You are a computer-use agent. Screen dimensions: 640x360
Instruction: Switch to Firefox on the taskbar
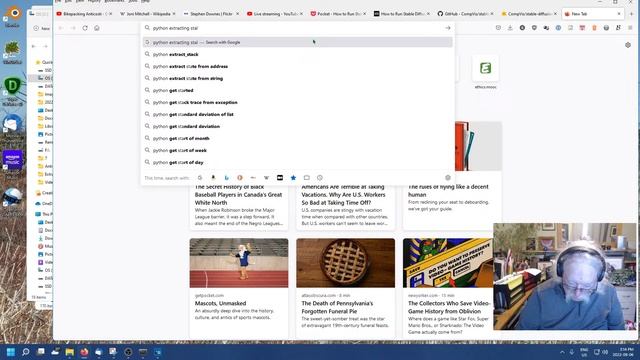point(84,352)
